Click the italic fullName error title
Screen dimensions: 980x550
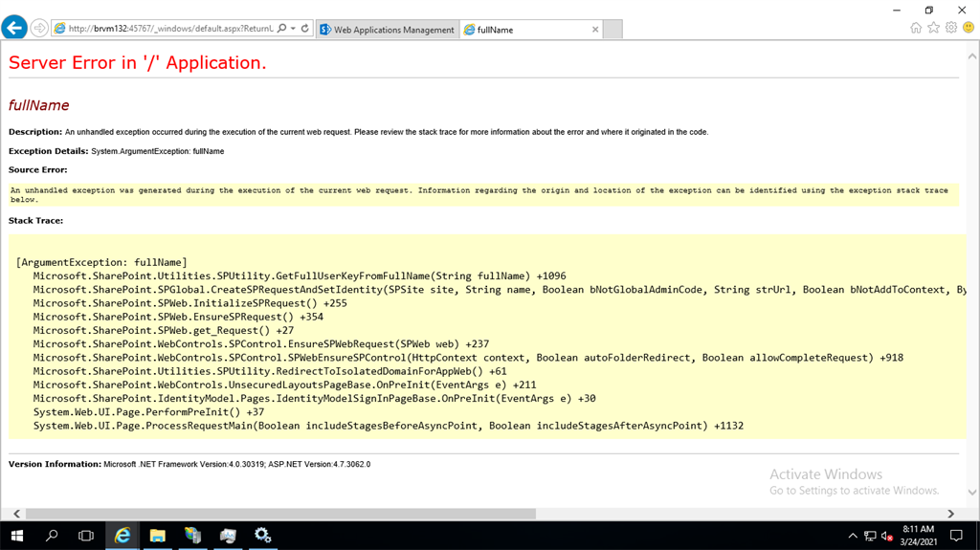click(x=38, y=105)
